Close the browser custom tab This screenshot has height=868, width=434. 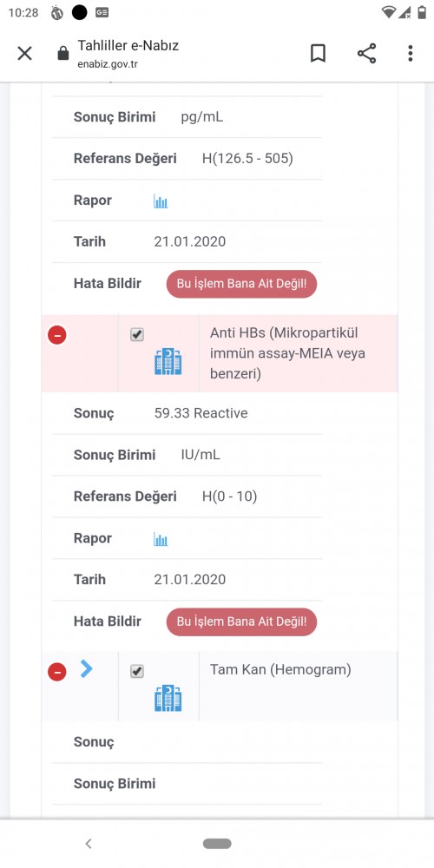[x=25, y=53]
